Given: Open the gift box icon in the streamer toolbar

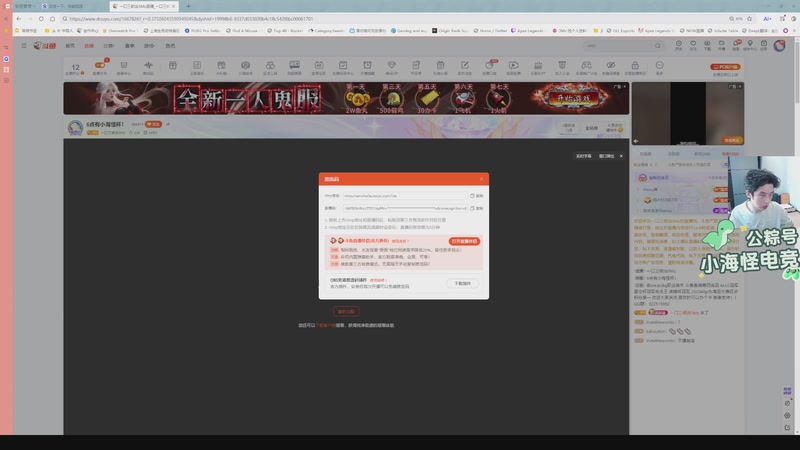Looking at the screenshot, I should point(172,65).
